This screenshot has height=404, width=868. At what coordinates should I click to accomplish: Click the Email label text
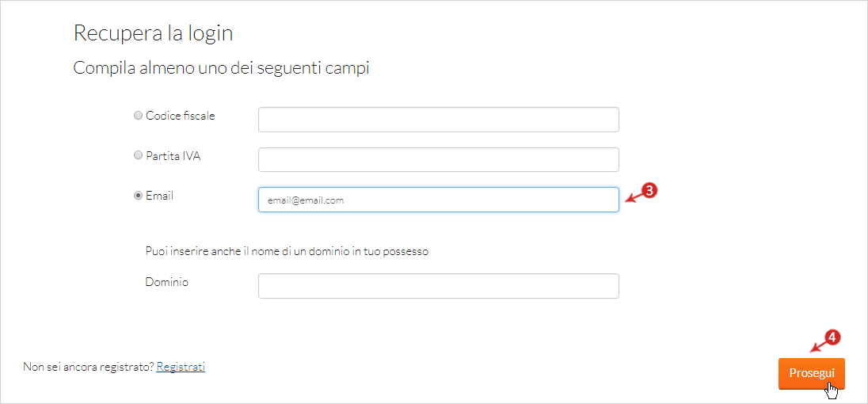pyautogui.click(x=159, y=196)
